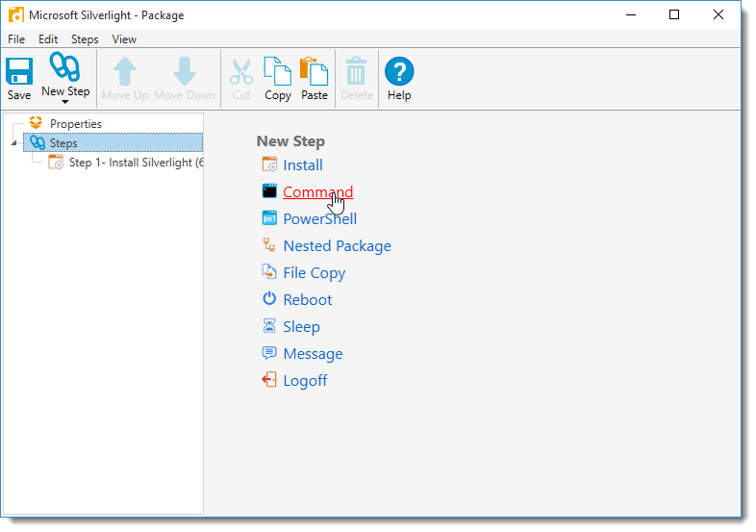
Task: Collapse the Steps tree node
Action: tap(13, 143)
